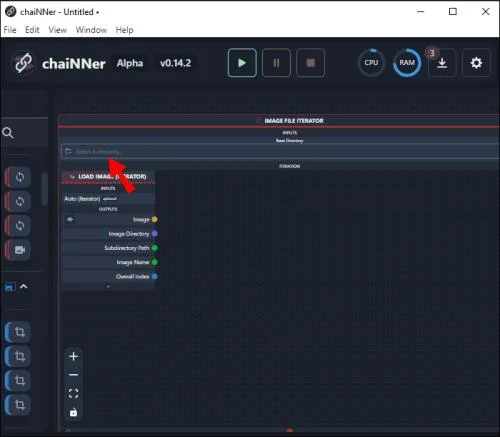
Task: Click the RAM usage indicator
Action: pos(407,63)
